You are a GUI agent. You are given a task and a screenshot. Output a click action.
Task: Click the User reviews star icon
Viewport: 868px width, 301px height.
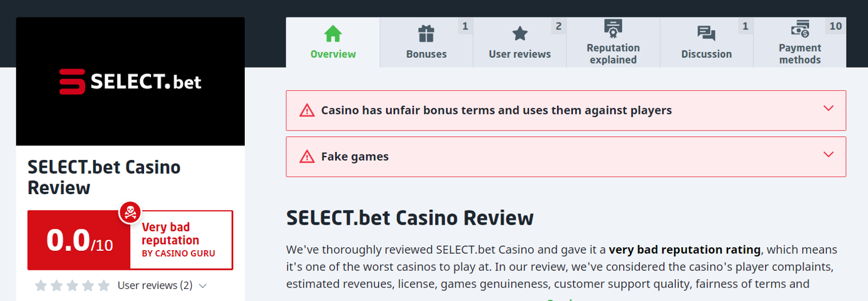[x=520, y=34]
